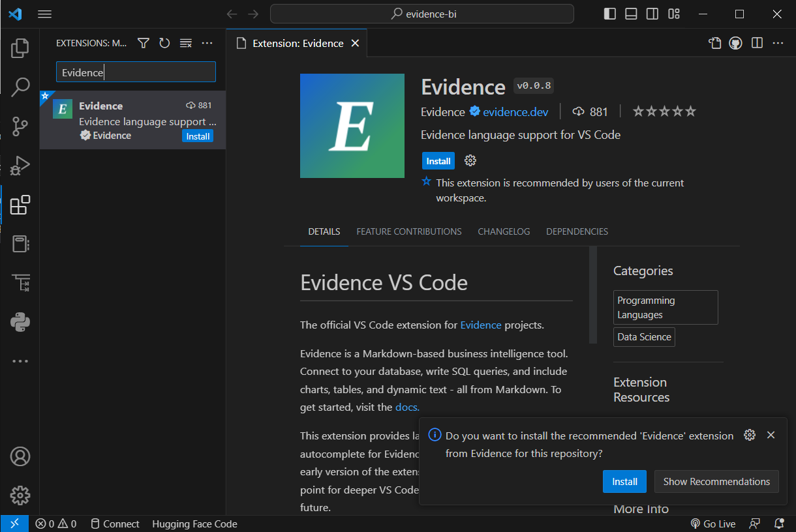Click the five-star rating

(x=664, y=111)
